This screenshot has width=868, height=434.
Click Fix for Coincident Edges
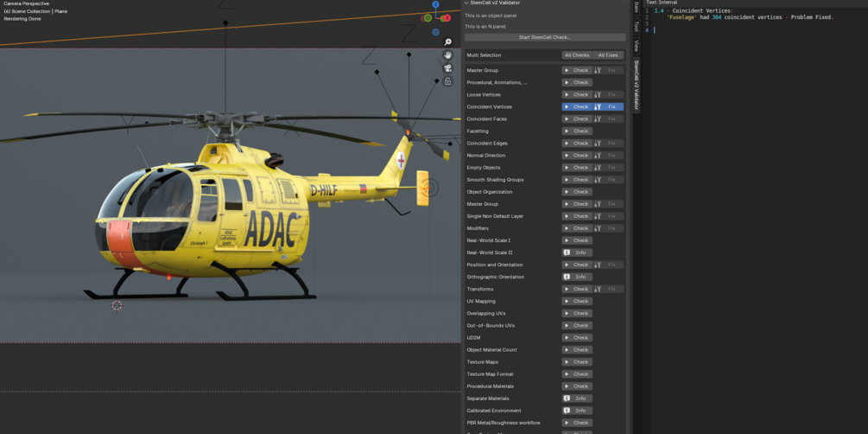608,144
